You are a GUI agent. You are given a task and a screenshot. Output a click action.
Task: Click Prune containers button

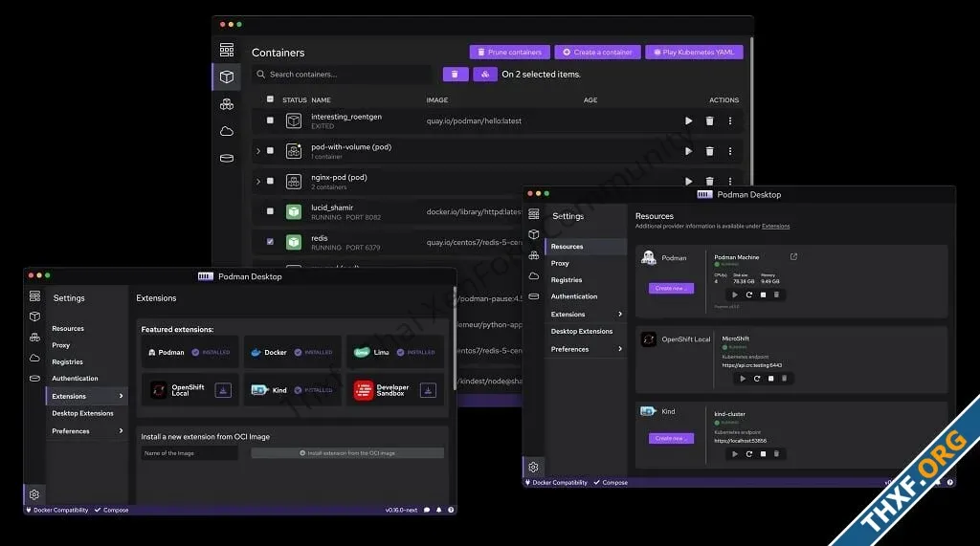509,53
